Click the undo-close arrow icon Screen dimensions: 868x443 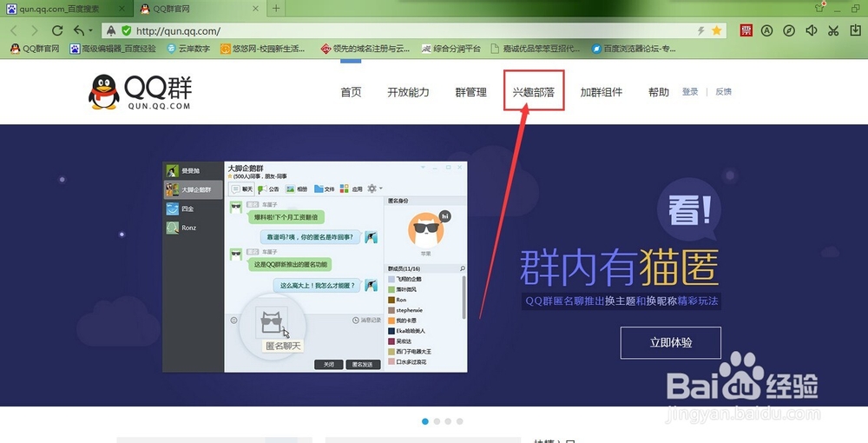click(79, 30)
